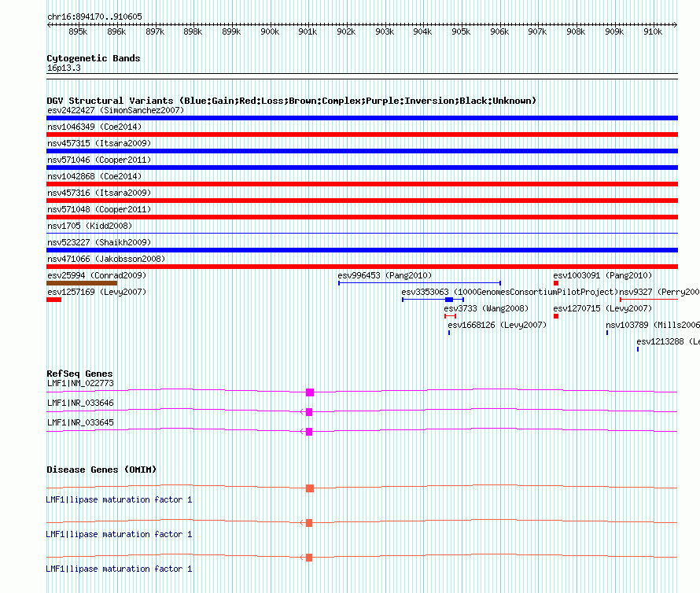Select the LMF1|NR_033646 transcript label
The width and height of the screenshot is (700, 593).
coord(80,403)
